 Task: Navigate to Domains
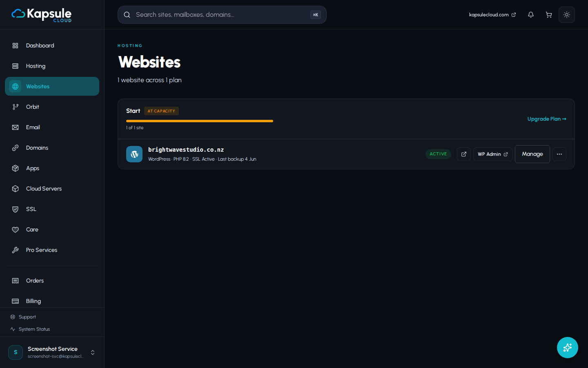pyautogui.click(x=52, y=148)
